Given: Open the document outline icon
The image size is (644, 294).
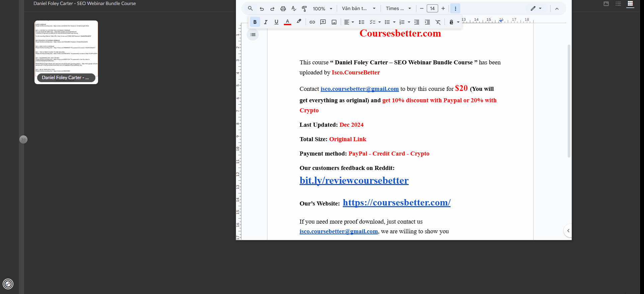Looking at the screenshot, I should click(x=253, y=35).
